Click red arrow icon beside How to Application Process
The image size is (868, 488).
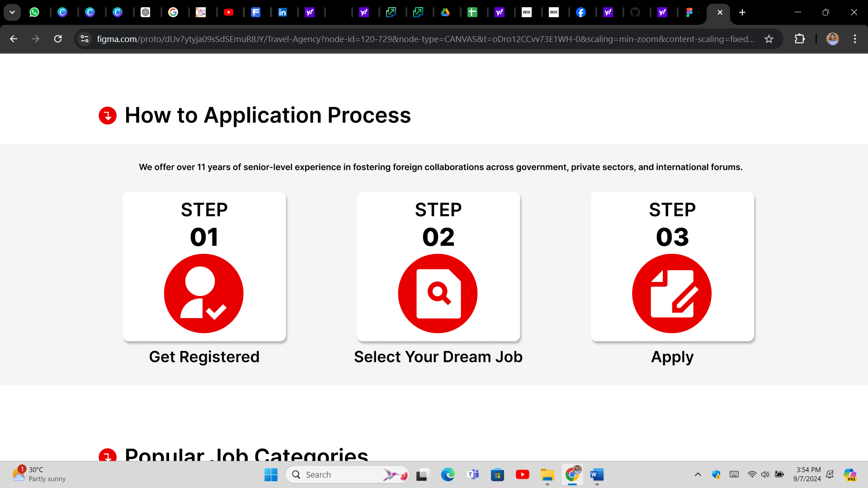[108, 116]
